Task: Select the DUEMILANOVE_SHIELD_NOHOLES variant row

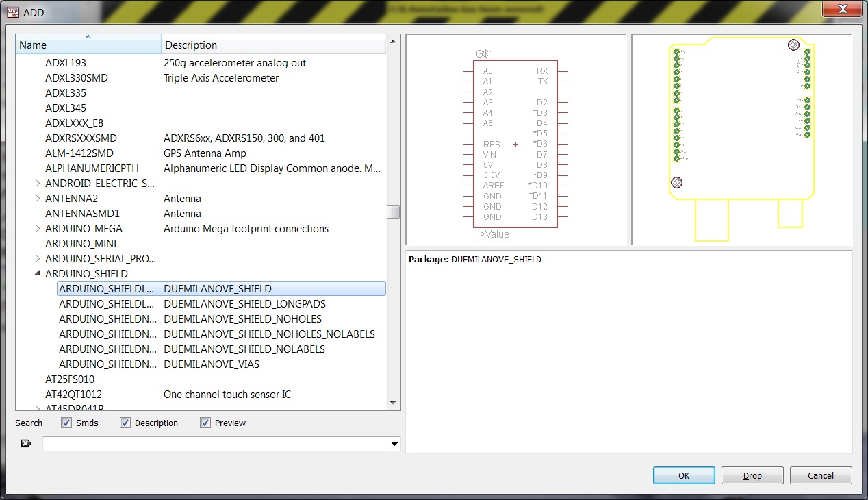Action: (x=222, y=319)
